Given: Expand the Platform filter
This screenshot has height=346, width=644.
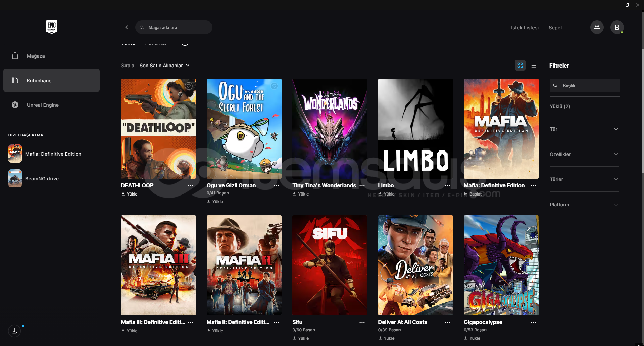Looking at the screenshot, I should (x=584, y=205).
